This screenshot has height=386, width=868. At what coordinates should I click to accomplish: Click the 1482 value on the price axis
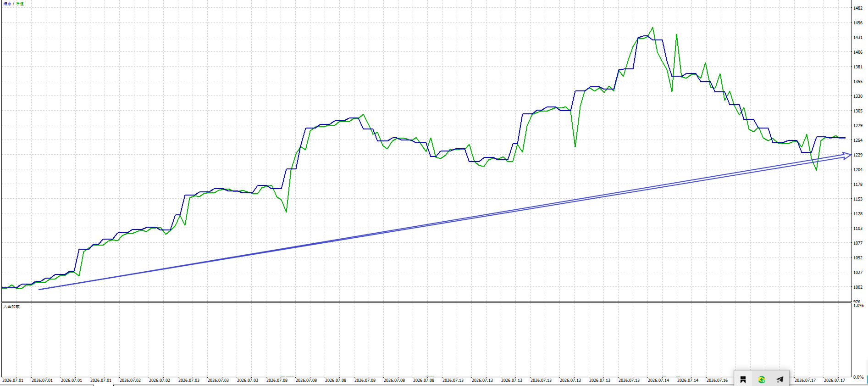tap(857, 8)
